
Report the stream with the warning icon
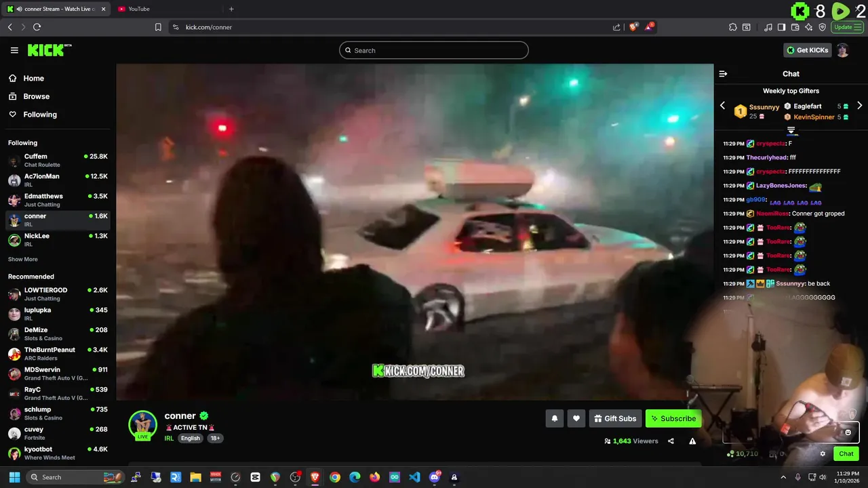(692, 441)
